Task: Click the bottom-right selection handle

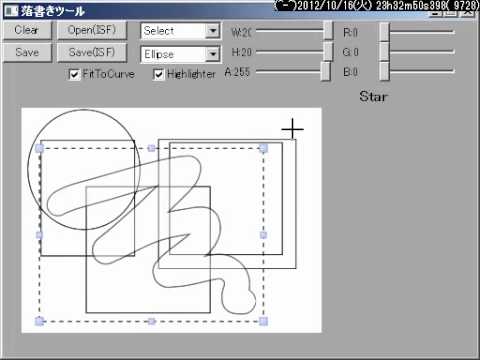Action: [263, 321]
